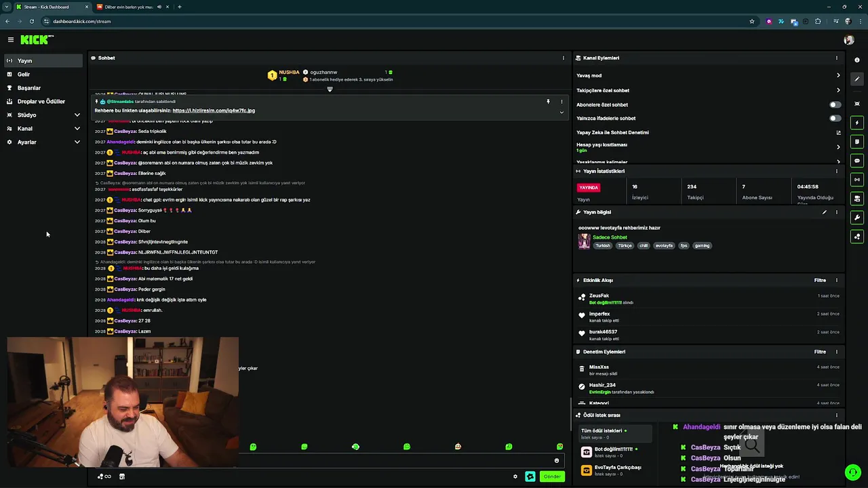Toggle edit layout mode with the pencil icon
The width and height of the screenshot is (868, 488).
(x=857, y=79)
